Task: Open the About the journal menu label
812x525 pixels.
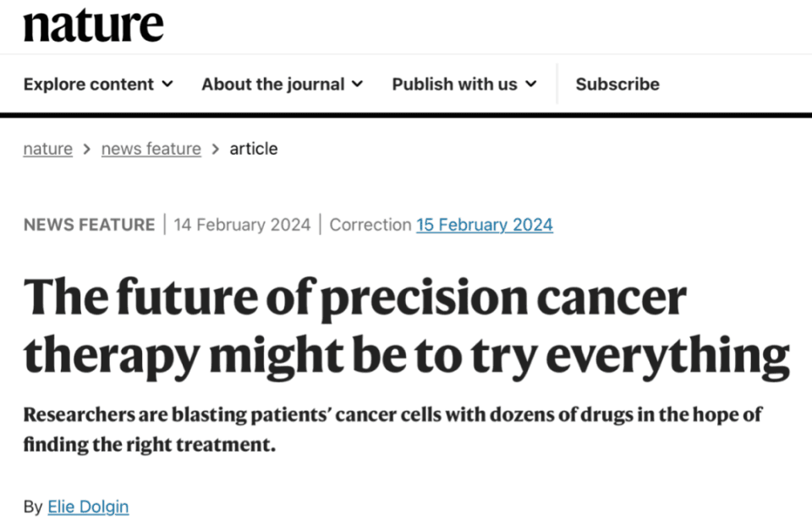Action: (x=273, y=84)
